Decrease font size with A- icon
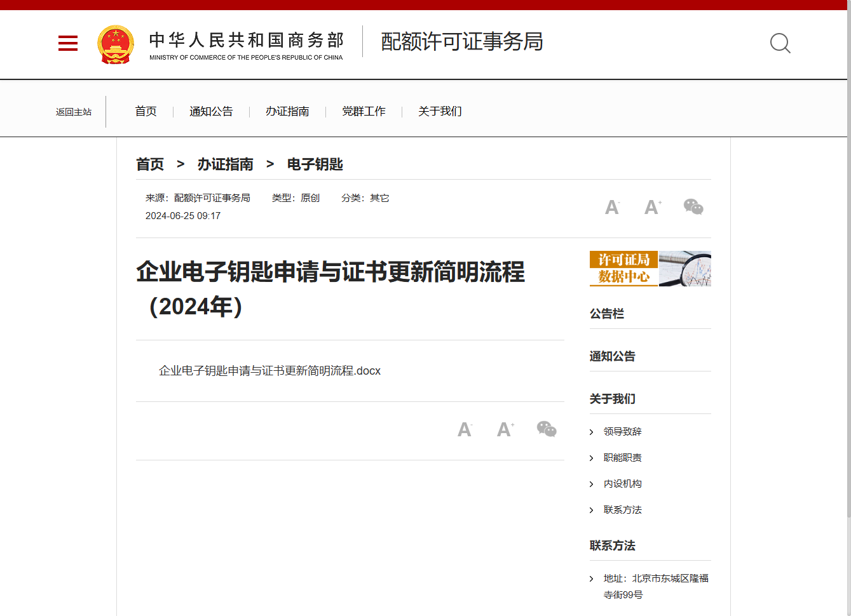Image resolution: width=851 pixels, height=616 pixels. pyautogui.click(x=612, y=206)
